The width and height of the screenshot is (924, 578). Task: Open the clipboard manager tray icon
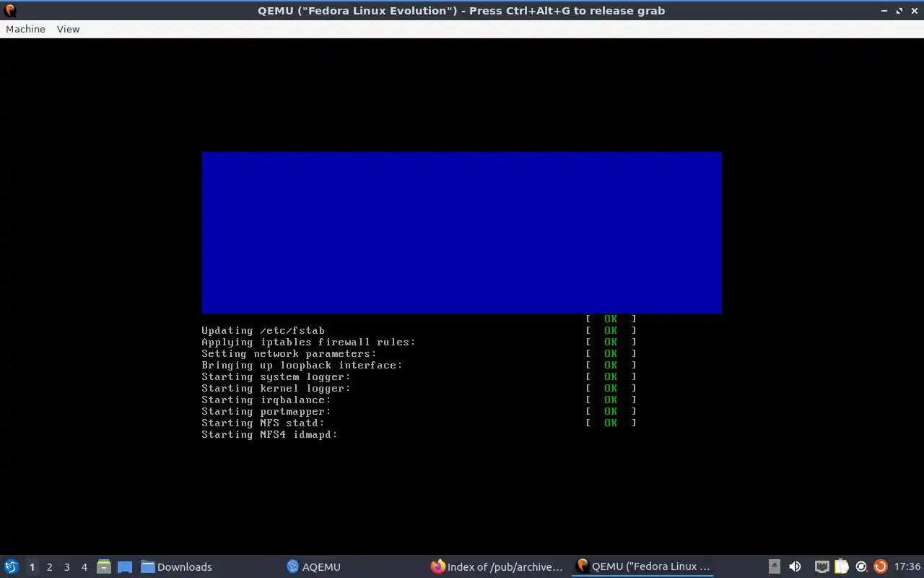click(841, 566)
